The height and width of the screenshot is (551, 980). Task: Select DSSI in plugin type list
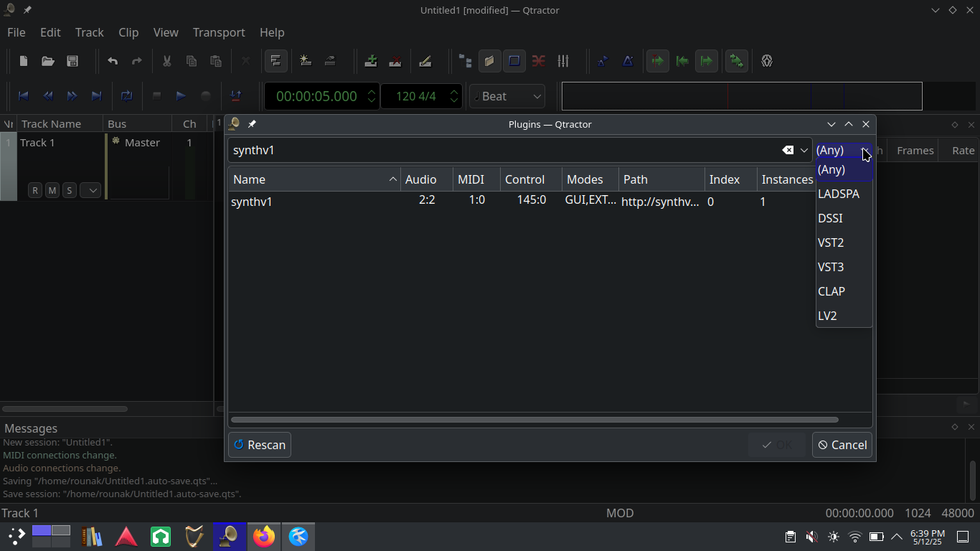tap(844, 218)
